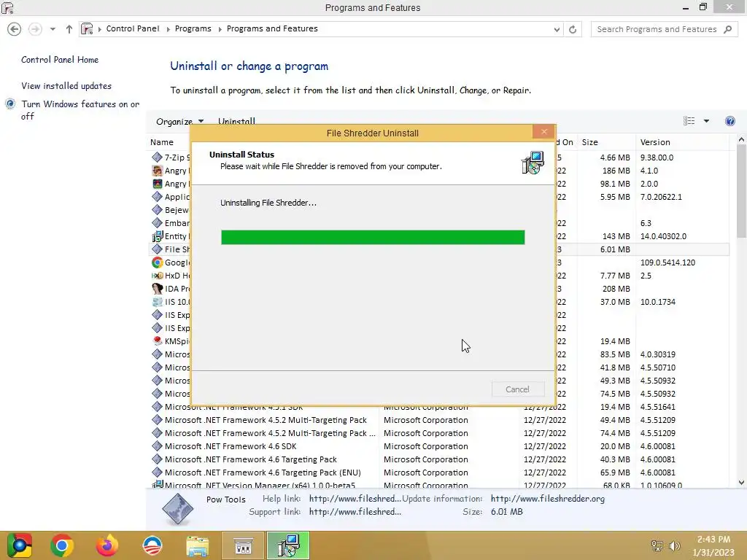Click the Support link URL in details pane
The height and width of the screenshot is (560, 747).
(355, 511)
